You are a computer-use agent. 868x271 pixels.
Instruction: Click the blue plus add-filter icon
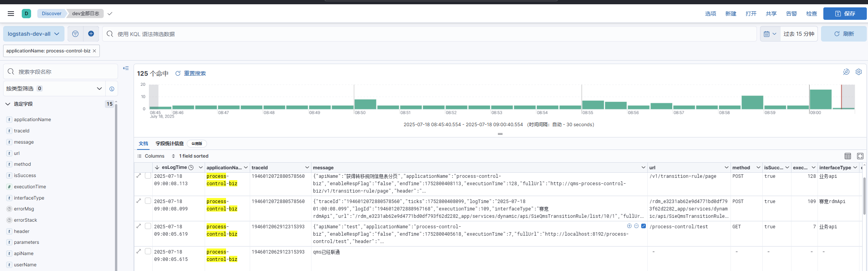click(91, 34)
